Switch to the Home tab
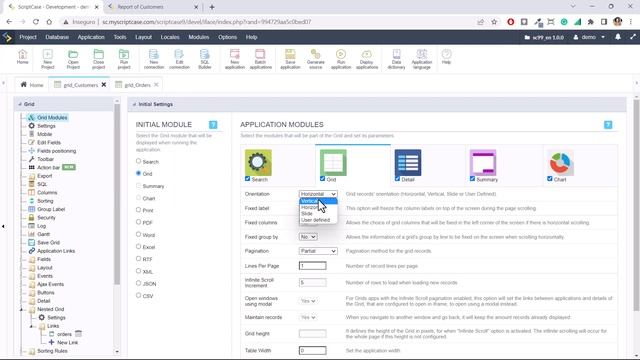The height and width of the screenshot is (360, 640). click(x=31, y=85)
